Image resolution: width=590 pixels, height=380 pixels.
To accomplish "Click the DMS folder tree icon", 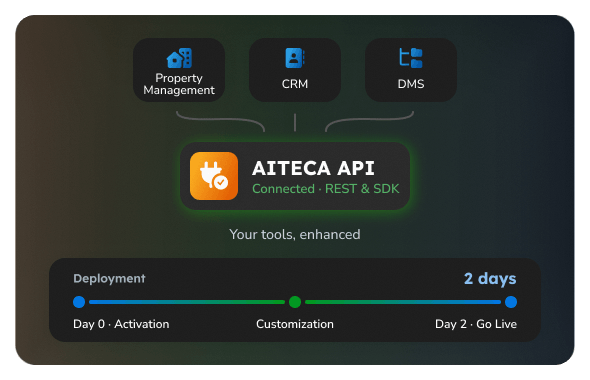I will [411, 58].
